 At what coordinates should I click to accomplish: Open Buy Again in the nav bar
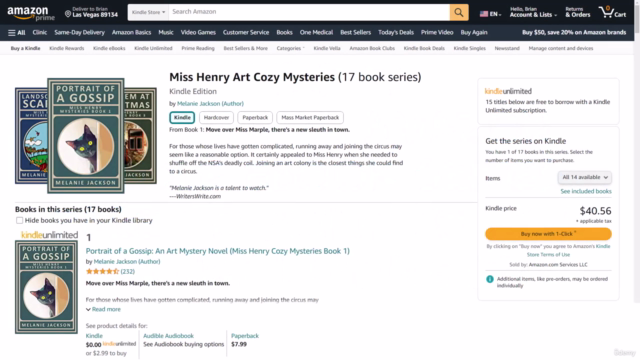pos(474,33)
